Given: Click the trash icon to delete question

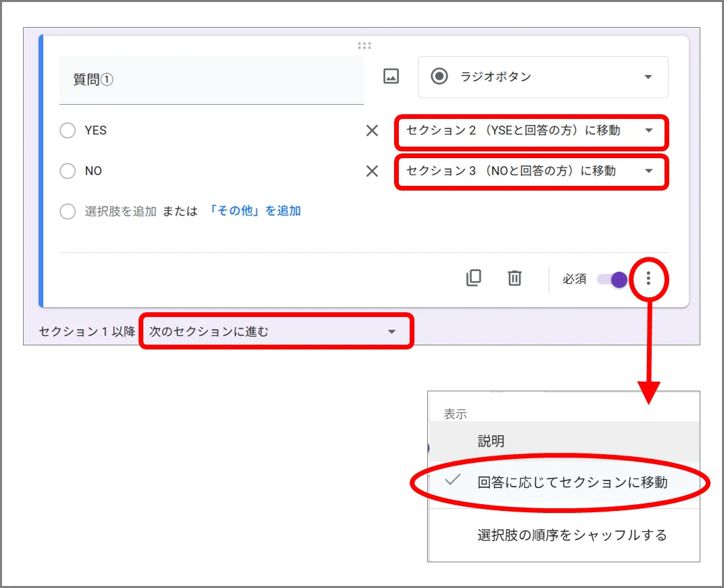Looking at the screenshot, I should tap(514, 278).
